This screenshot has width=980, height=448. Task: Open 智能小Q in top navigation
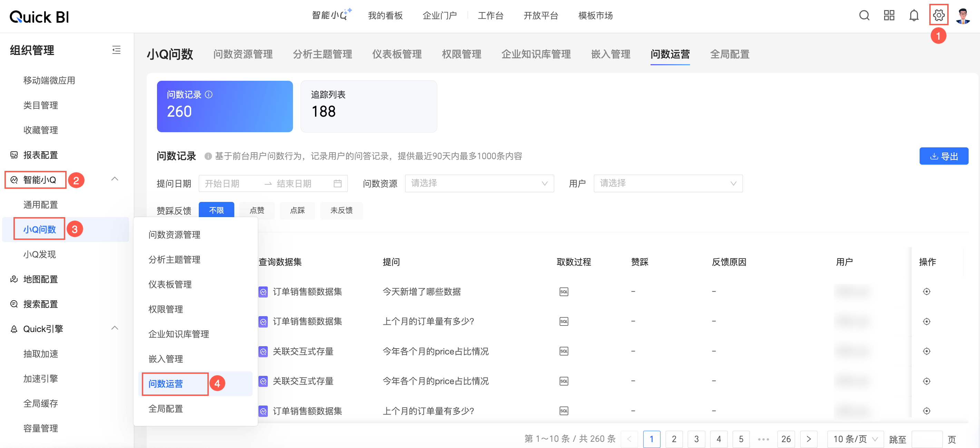tap(331, 15)
